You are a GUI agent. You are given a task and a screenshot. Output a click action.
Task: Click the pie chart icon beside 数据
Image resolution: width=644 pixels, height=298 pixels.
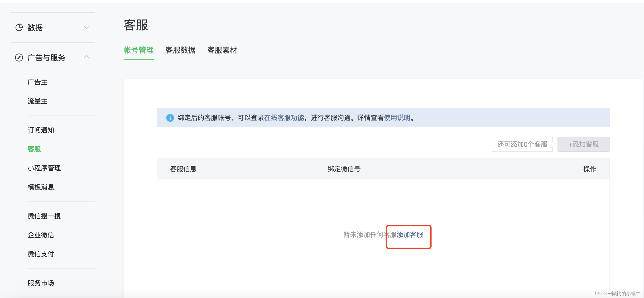pos(19,28)
